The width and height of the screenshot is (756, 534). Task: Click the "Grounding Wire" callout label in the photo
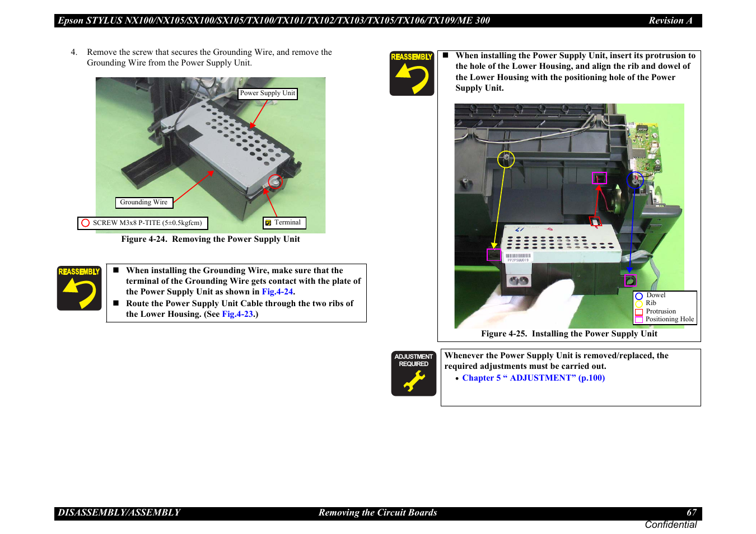(144, 203)
